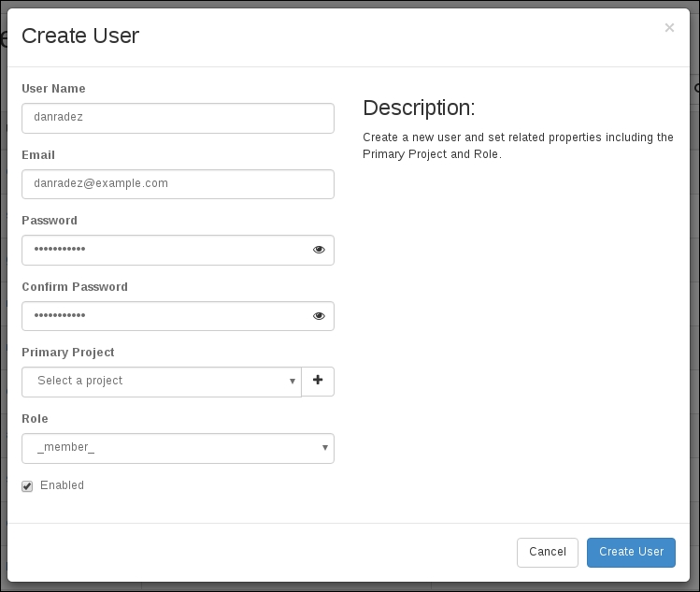The height and width of the screenshot is (592, 700).
Task: Click the User Name label
Action: tap(53, 89)
